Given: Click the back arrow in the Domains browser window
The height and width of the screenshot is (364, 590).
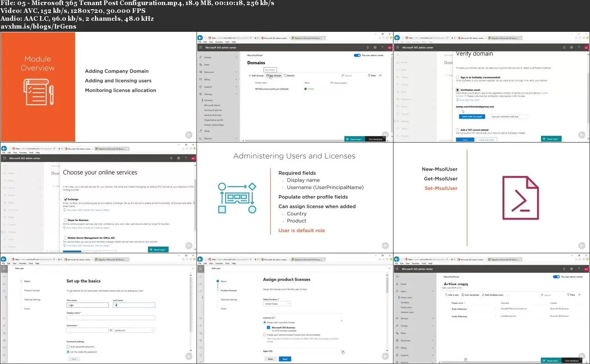Looking at the screenshot, I should tap(201, 37).
